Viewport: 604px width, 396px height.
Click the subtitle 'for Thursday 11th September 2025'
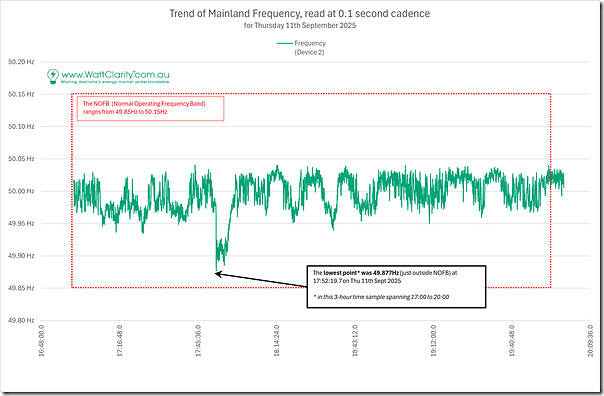point(300,25)
